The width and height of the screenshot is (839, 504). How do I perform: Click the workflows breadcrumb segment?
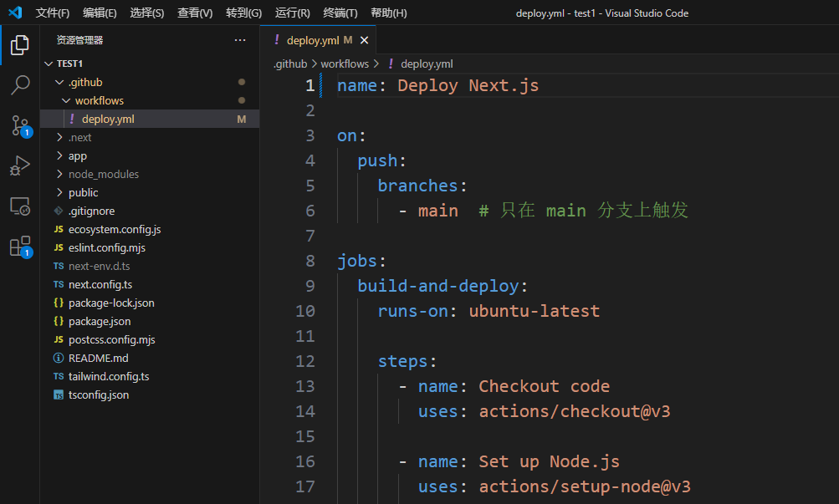[x=345, y=64]
